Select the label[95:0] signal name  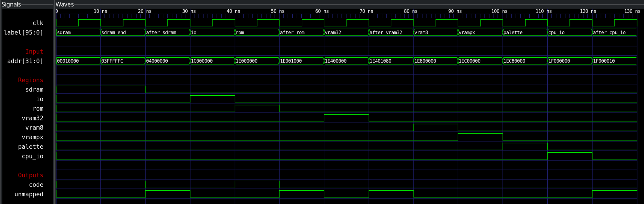tap(23, 32)
